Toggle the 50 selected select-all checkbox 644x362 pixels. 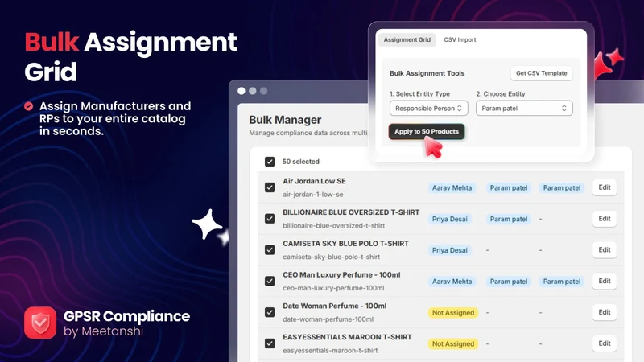pyautogui.click(x=270, y=162)
